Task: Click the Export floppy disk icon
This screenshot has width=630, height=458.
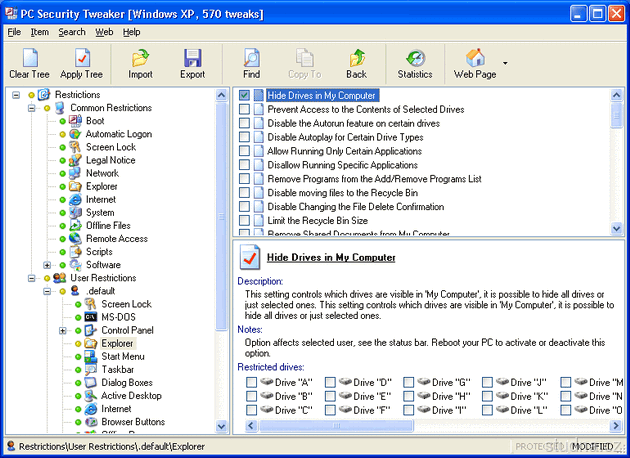Action: coord(192,58)
